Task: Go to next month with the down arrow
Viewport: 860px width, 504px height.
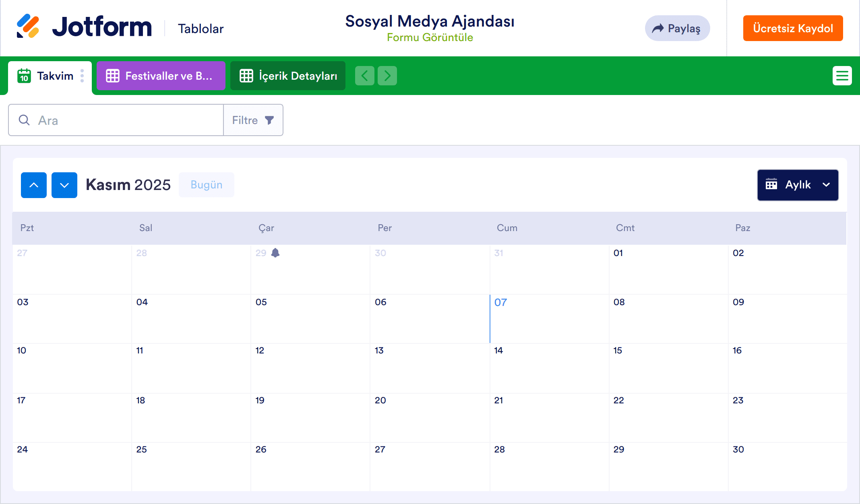Action: pos(64,185)
